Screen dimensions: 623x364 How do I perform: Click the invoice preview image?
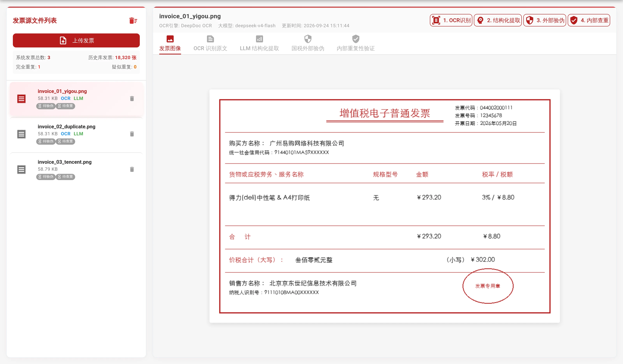click(385, 206)
